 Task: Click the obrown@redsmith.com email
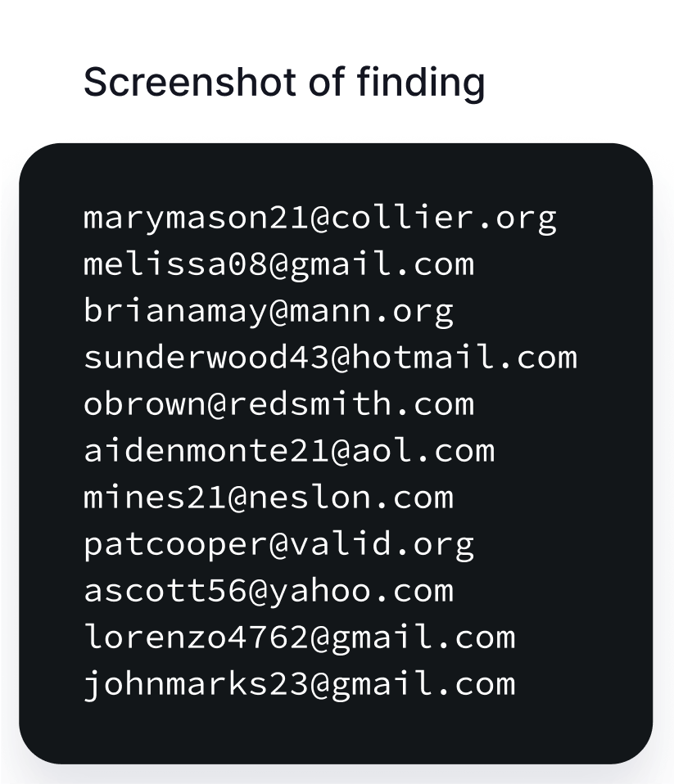(x=278, y=404)
